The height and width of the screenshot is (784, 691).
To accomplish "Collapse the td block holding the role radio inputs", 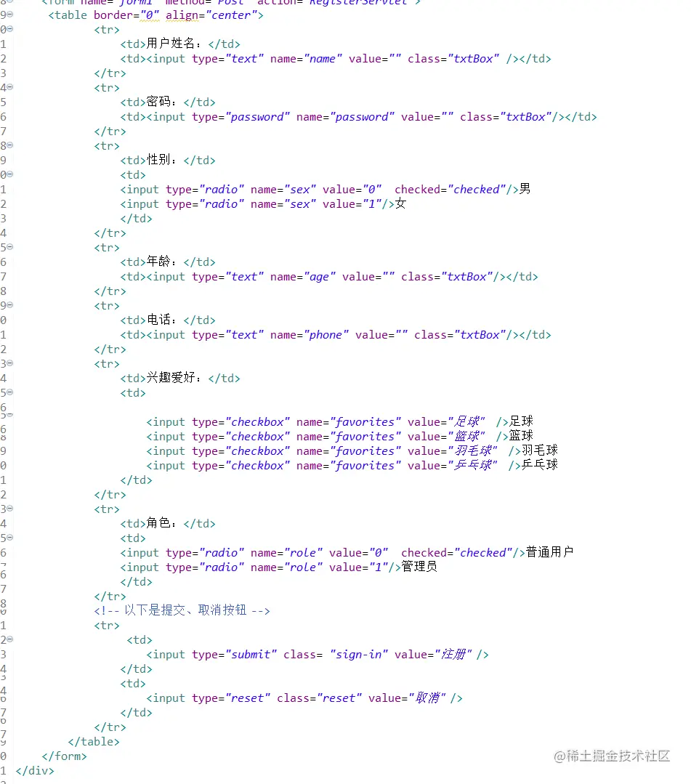I will click(x=10, y=538).
